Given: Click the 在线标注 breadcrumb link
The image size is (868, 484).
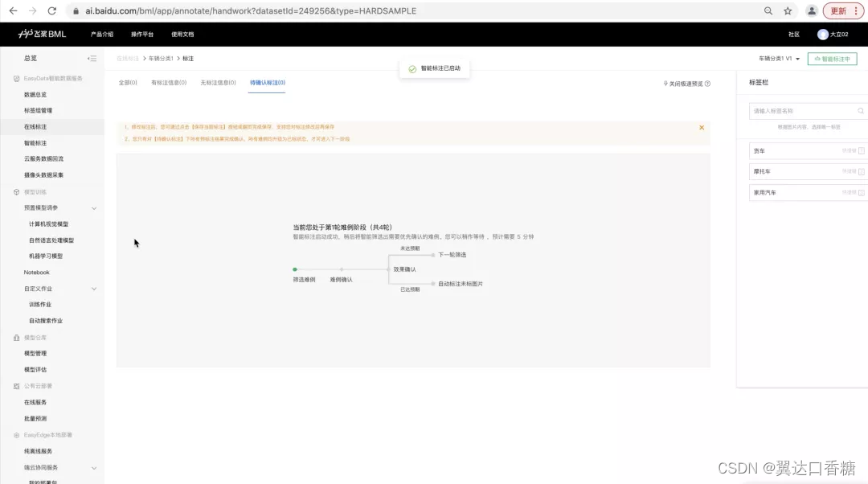Looking at the screenshot, I should click(128, 59).
